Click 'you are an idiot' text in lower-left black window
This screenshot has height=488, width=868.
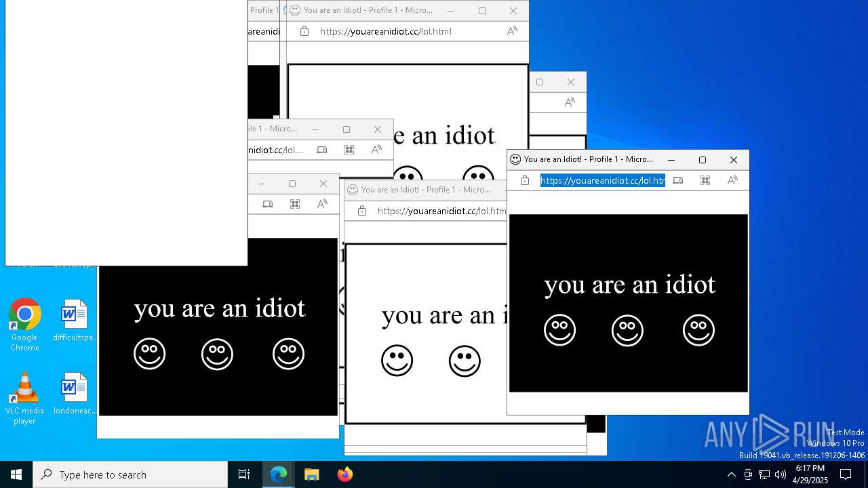point(220,308)
